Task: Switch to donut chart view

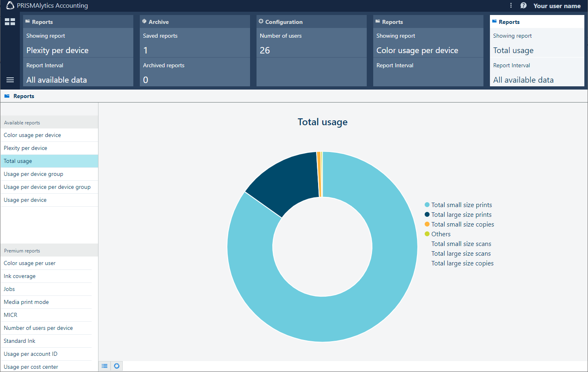Action: tap(117, 366)
